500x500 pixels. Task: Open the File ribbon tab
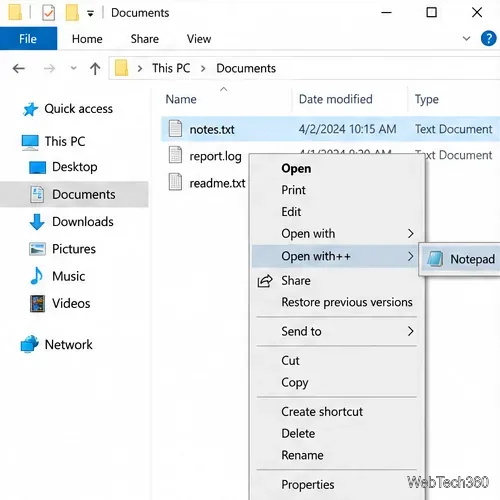pos(28,39)
